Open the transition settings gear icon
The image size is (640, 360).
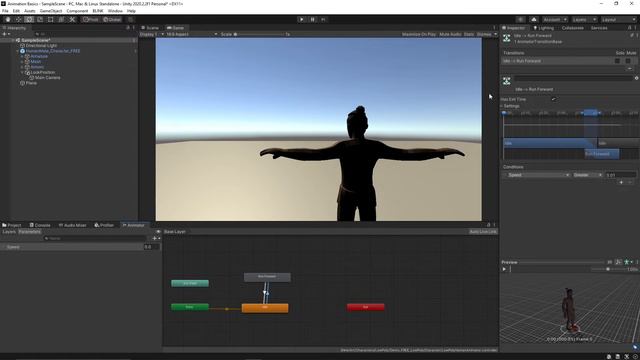click(636, 78)
